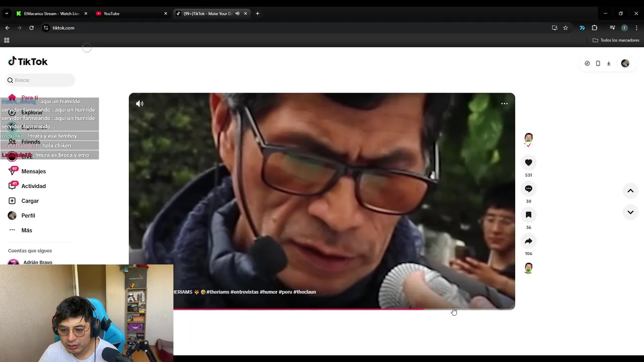Click the download desktop app icon

608,63
